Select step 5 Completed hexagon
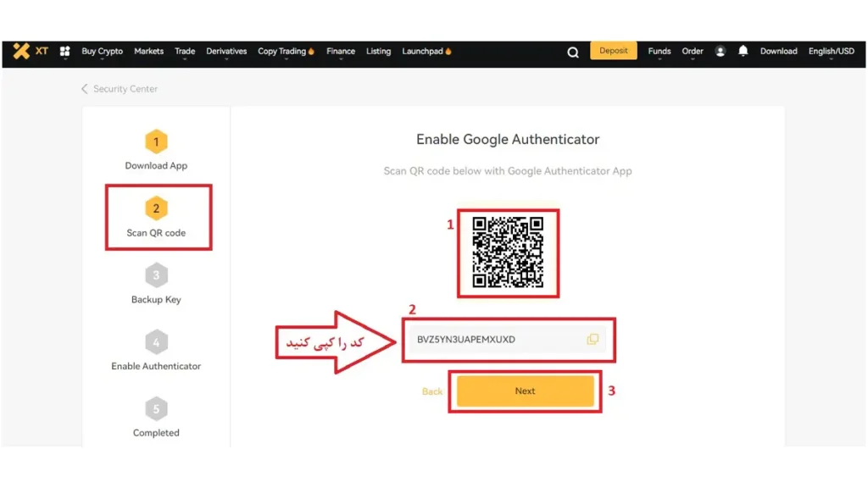This screenshot has width=868, height=488. (x=156, y=409)
